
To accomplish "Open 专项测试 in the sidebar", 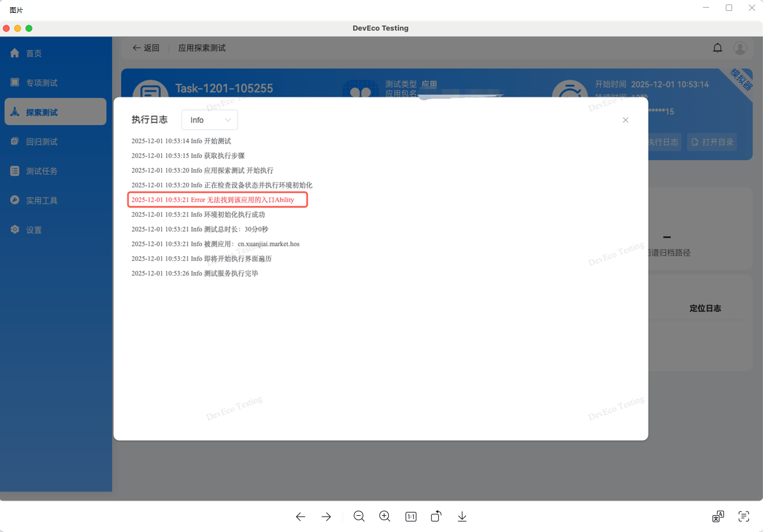I will point(41,83).
